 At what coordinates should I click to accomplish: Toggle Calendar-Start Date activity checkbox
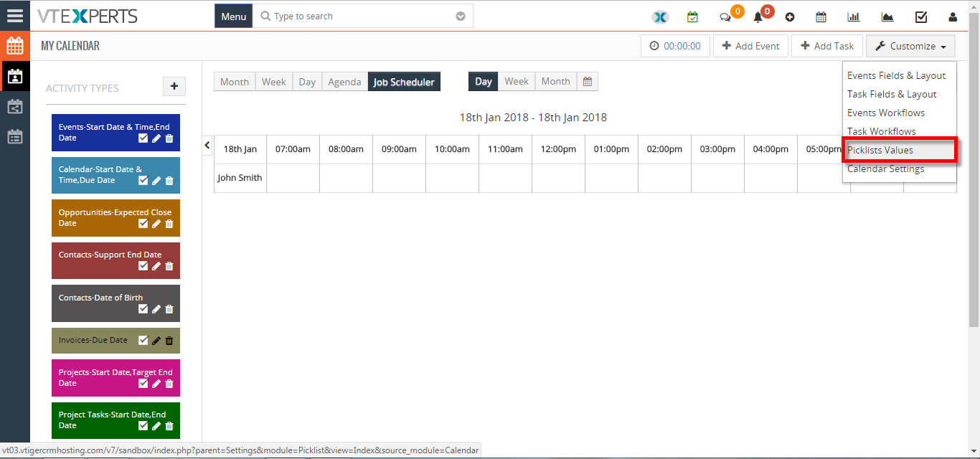pyautogui.click(x=143, y=181)
